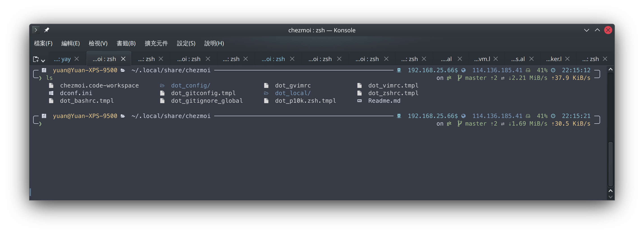Click the scroll up arrow at the scrollbar top
644x235 pixels.
click(x=610, y=69)
